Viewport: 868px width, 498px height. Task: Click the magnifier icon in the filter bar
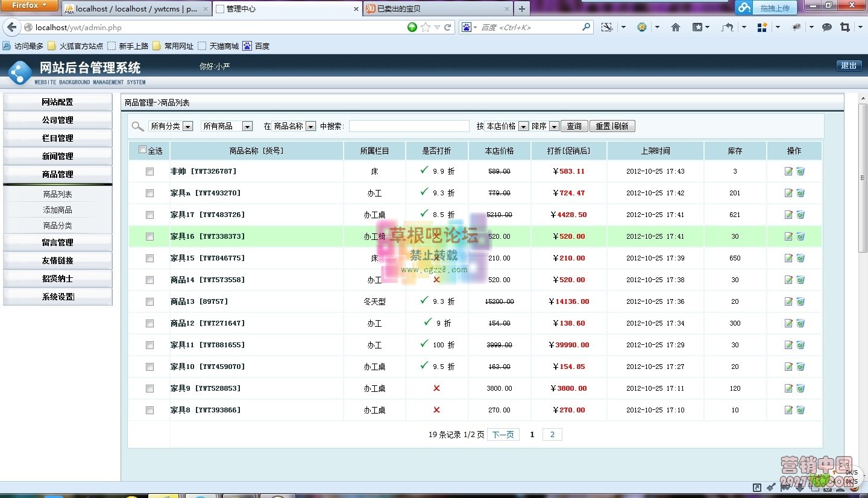click(x=137, y=126)
